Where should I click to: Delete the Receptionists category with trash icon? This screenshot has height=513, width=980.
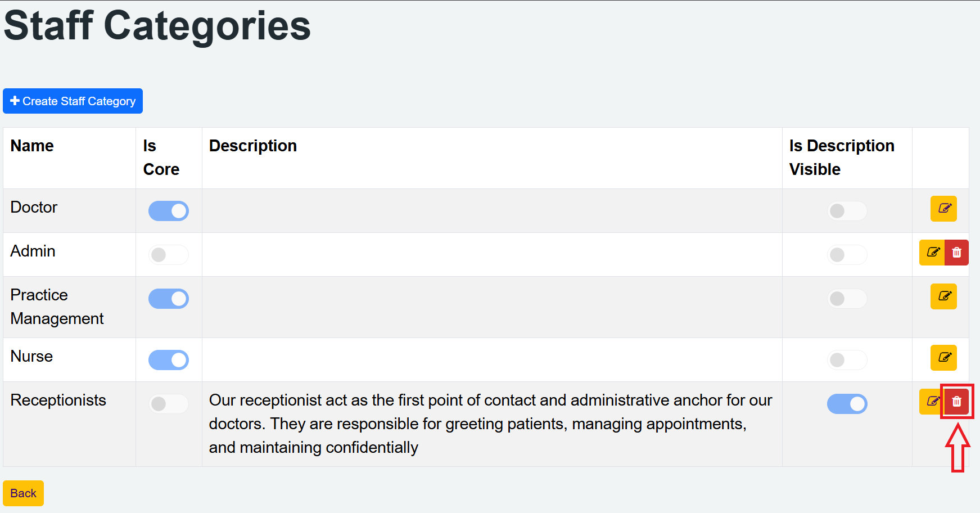point(956,402)
